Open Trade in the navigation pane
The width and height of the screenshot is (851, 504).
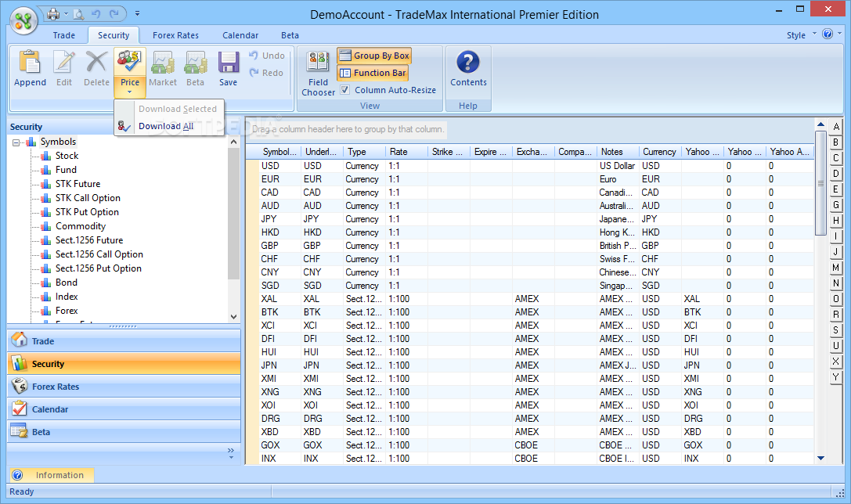click(124, 340)
